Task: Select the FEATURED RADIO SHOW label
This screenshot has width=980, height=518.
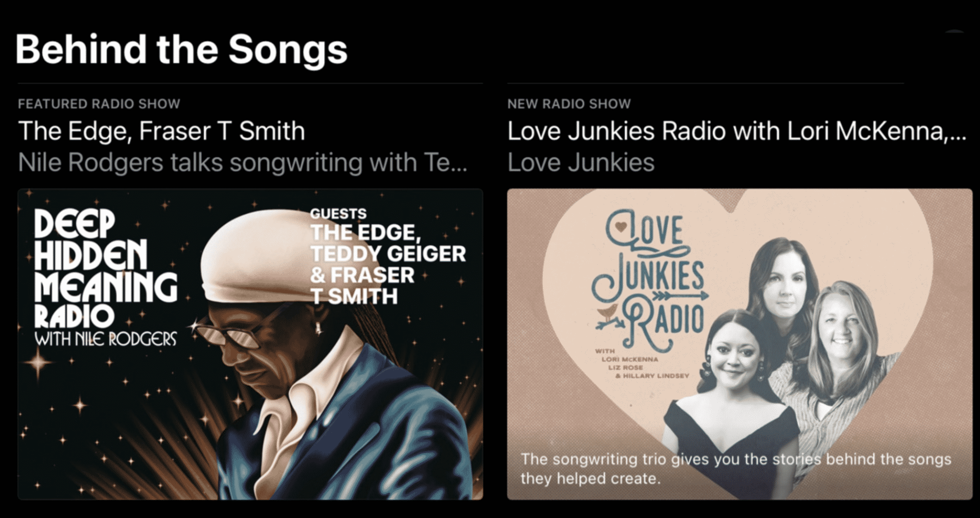Action: click(x=99, y=104)
